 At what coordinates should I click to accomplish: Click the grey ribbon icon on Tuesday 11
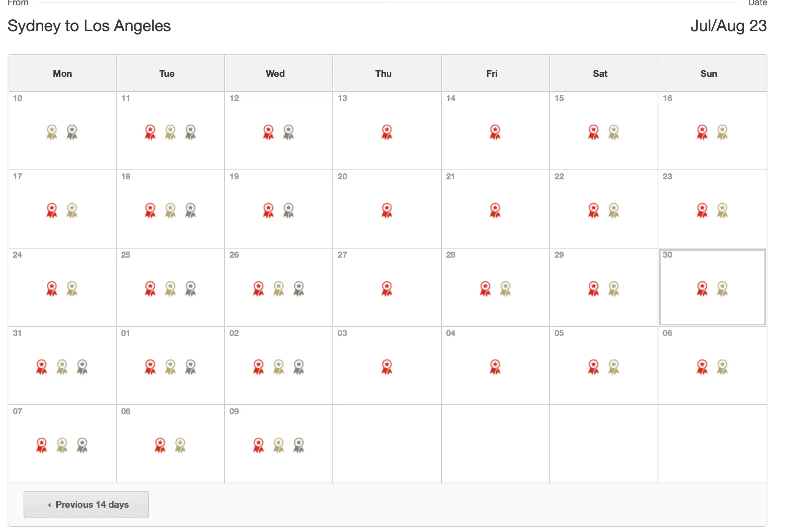(x=190, y=132)
